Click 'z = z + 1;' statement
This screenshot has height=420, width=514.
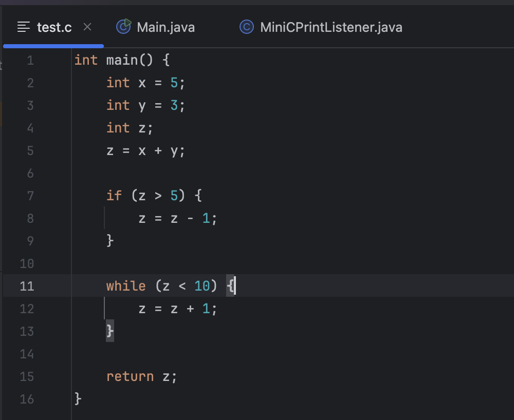point(178,309)
